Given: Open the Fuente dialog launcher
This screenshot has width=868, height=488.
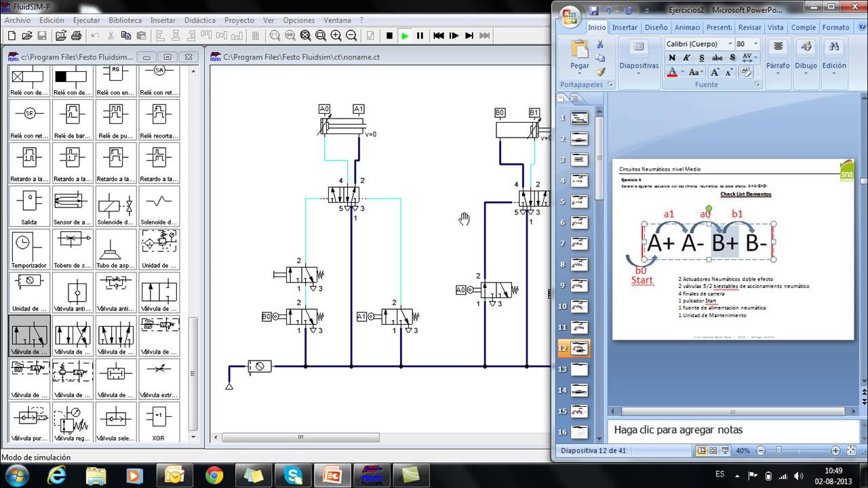Looking at the screenshot, I should [x=757, y=85].
